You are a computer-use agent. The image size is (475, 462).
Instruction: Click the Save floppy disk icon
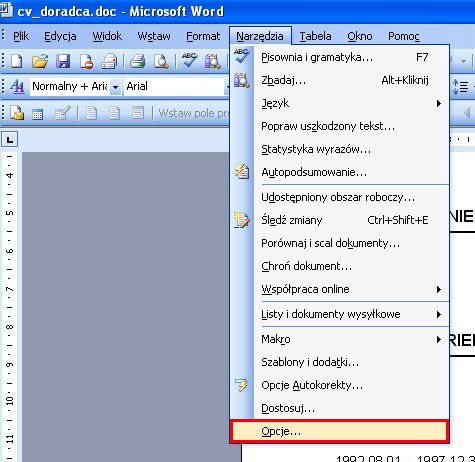pyautogui.click(x=63, y=61)
